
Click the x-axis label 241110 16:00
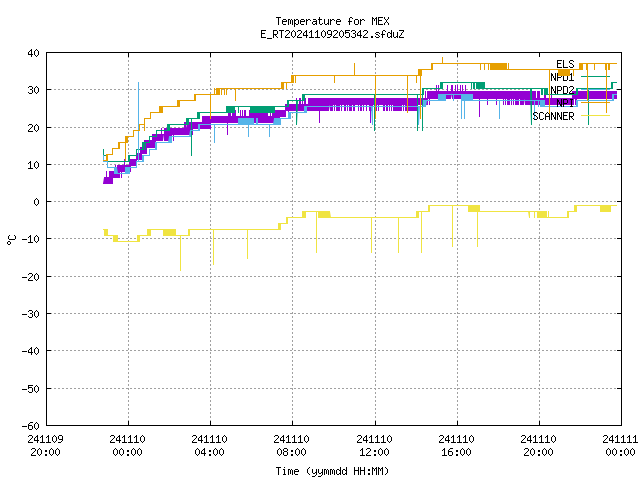[x=456, y=446]
